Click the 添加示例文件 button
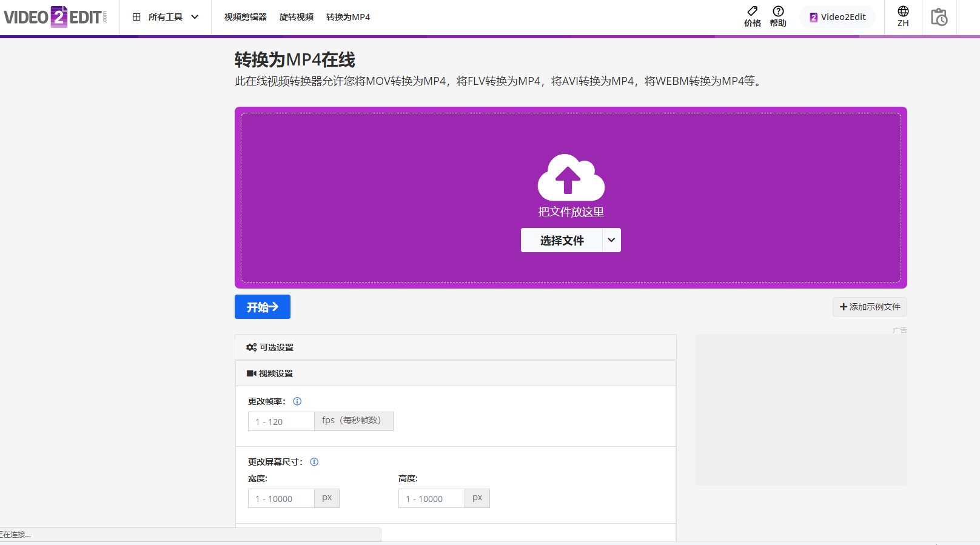980x545 pixels. [870, 307]
